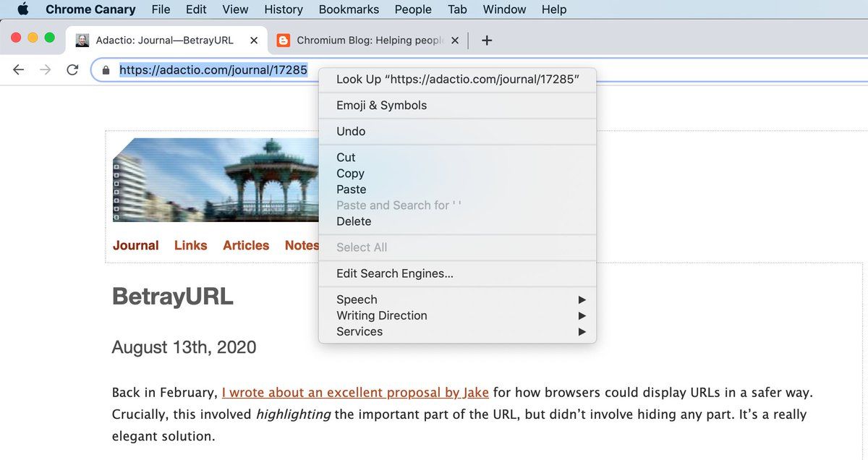Choose Look Up for the selected URL

tap(457, 79)
